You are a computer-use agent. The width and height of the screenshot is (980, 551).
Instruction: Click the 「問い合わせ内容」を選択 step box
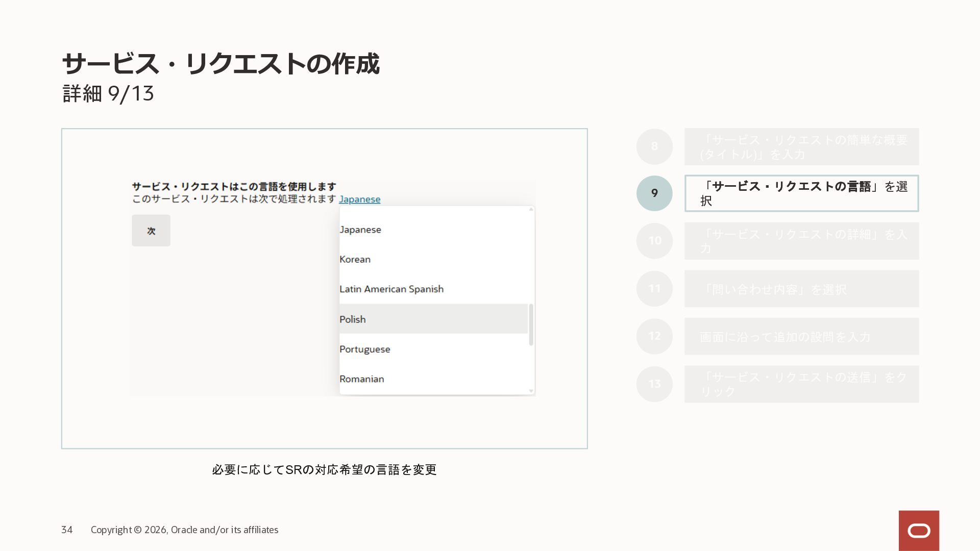pos(801,289)
